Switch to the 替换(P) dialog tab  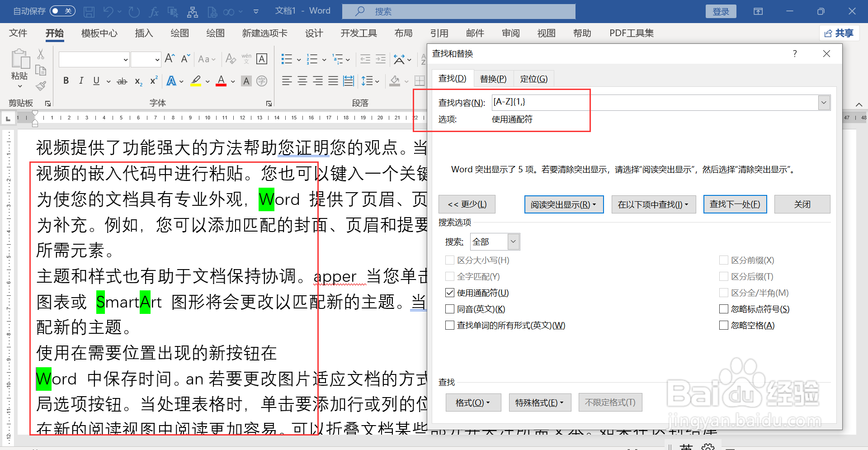pyautogui.click(x=493, y=79)
